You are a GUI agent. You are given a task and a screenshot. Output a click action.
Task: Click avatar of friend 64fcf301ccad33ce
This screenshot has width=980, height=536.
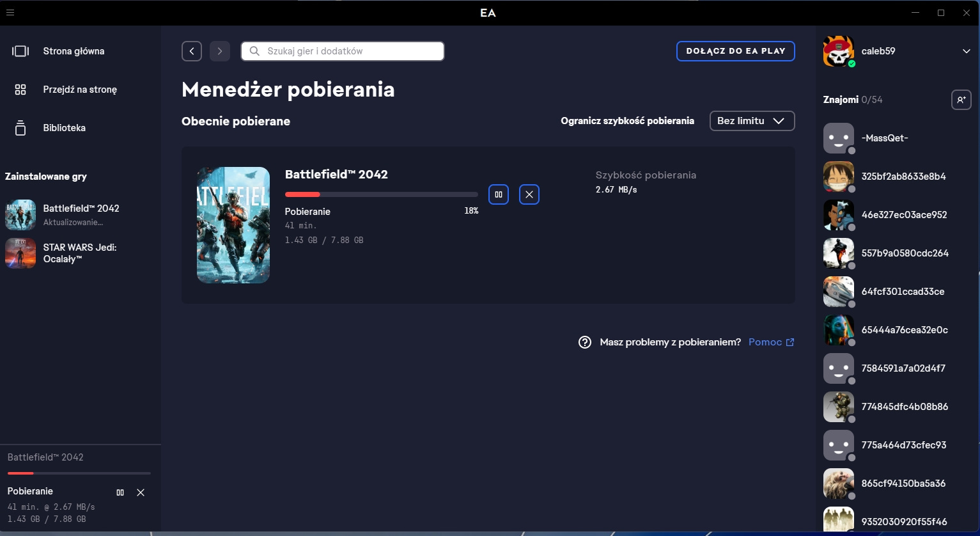coord(839,292)
